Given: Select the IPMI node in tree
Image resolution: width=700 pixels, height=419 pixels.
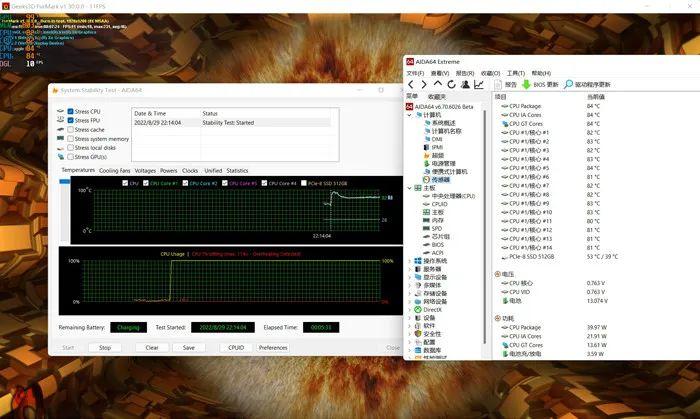Looking at the screenshot, I should coord(437,147).
